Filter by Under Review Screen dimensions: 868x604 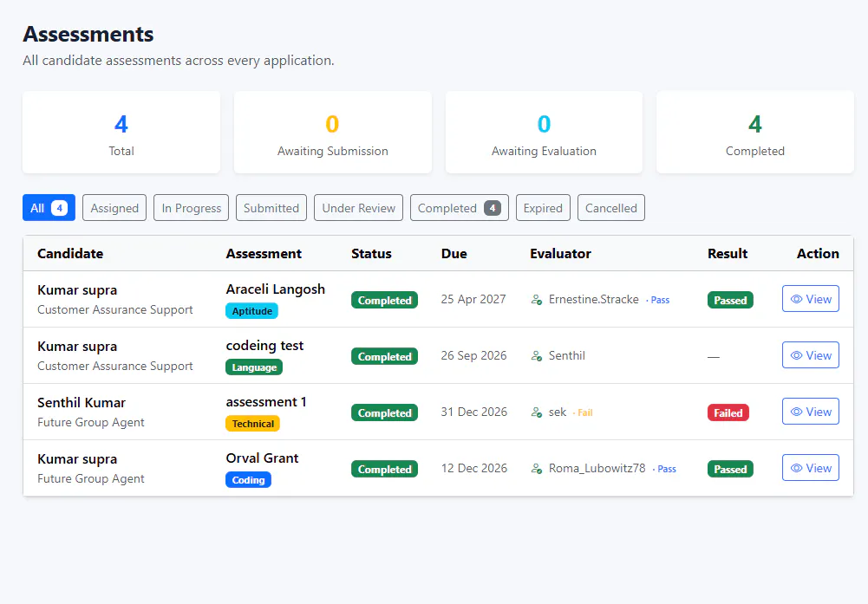(359, 208)
